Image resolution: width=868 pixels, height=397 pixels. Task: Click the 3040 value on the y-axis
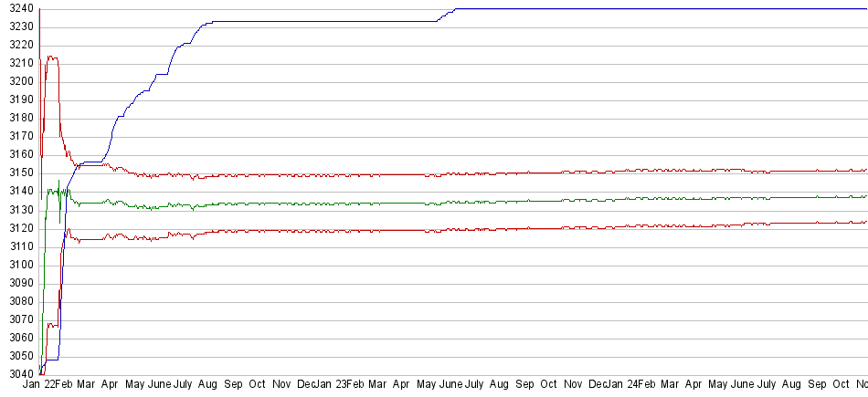tap(17, 374)
